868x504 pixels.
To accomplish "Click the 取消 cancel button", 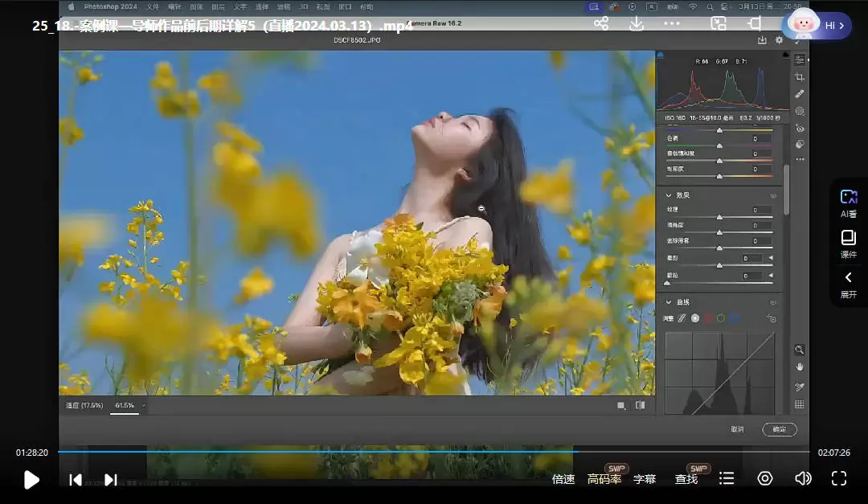I will [x=737, y=429].
